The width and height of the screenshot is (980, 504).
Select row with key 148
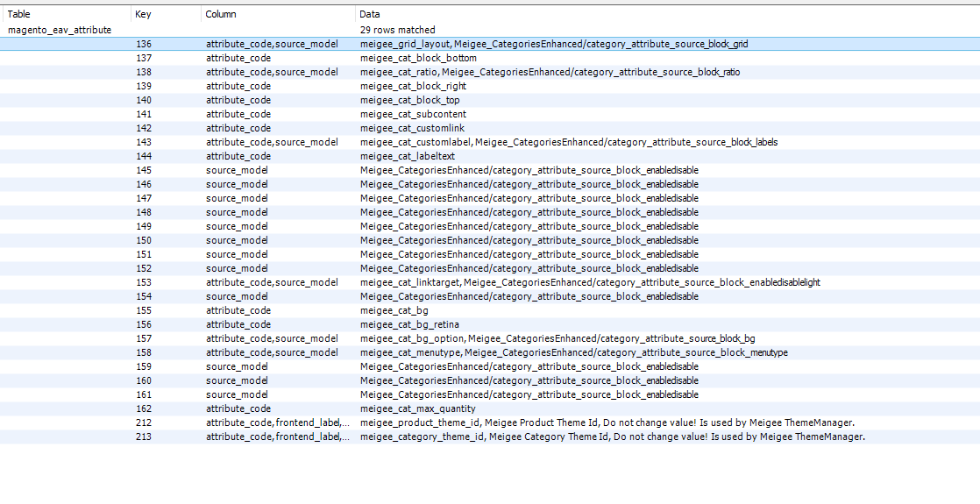pos(490,212)
